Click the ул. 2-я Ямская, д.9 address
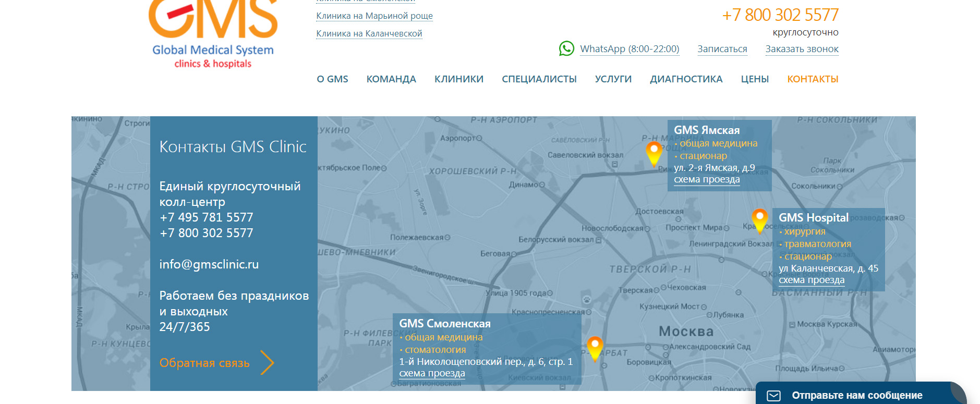The height and width of the screenshot is (404, 980). [714, 168]
